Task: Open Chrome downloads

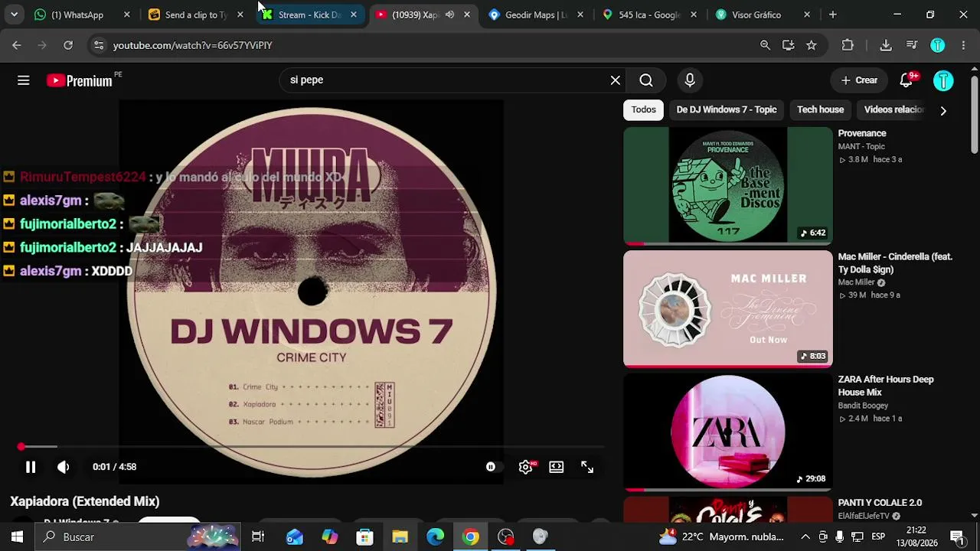Action: click(886, 45)
